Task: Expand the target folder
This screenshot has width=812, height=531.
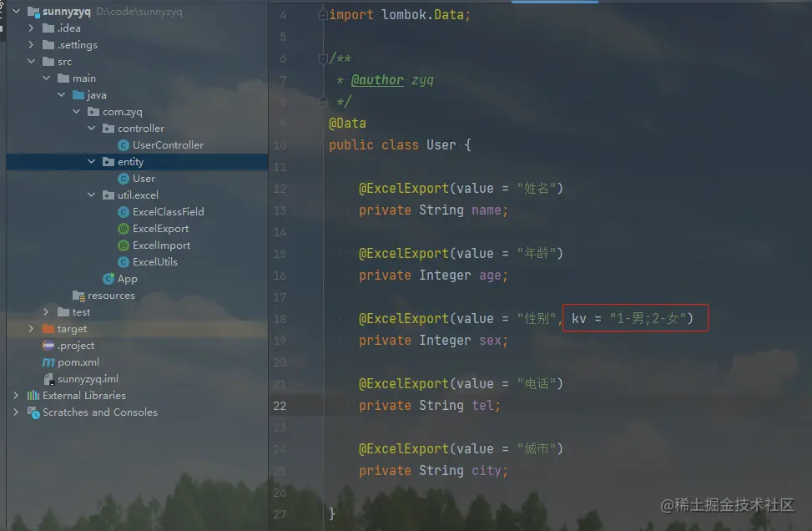Action: [x=31, y=328]
